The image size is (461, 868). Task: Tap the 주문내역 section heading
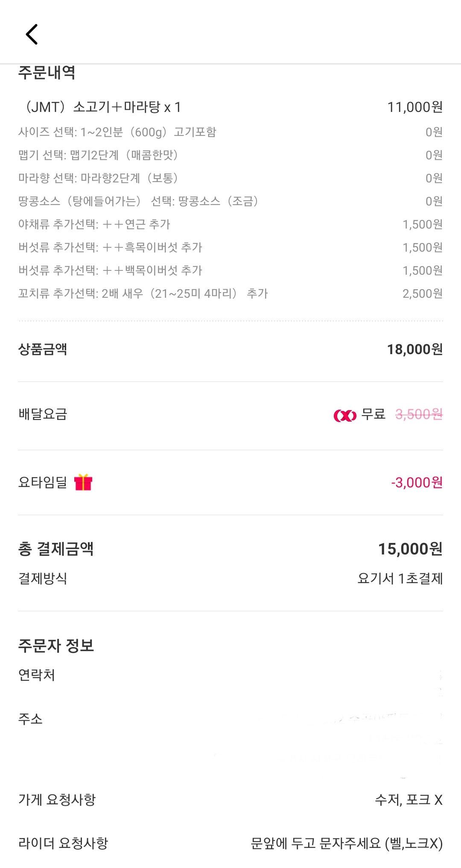[47, 73]
